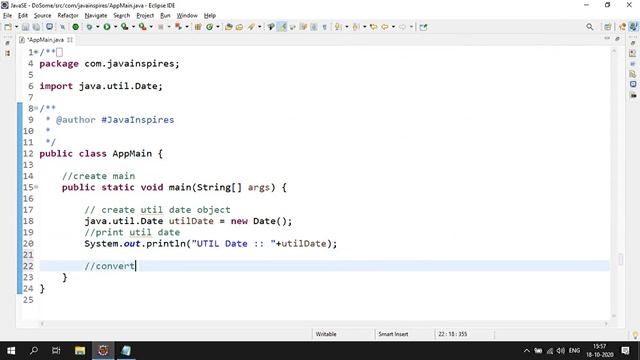Open a Terminal from the toolbar icon
640x360 pixels.
49,27
